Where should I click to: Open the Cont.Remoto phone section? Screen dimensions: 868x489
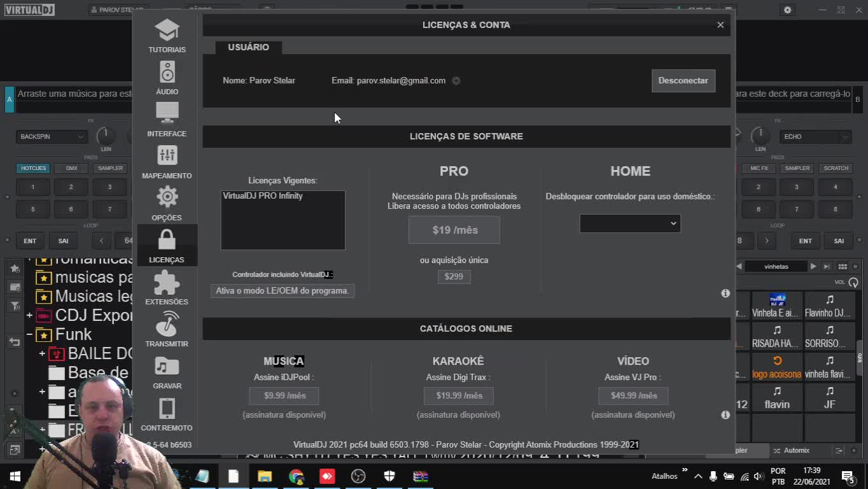click(x=167, y=414)
